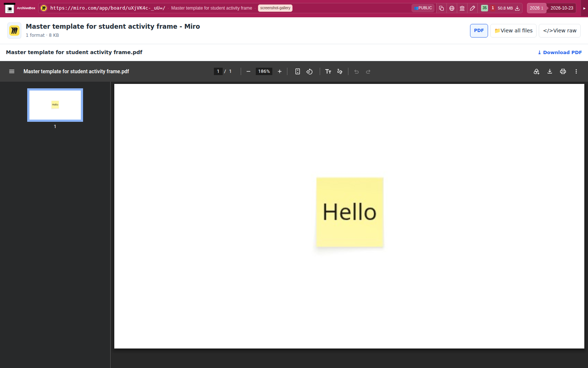Click the green 35 count badge

click(484, 8)
